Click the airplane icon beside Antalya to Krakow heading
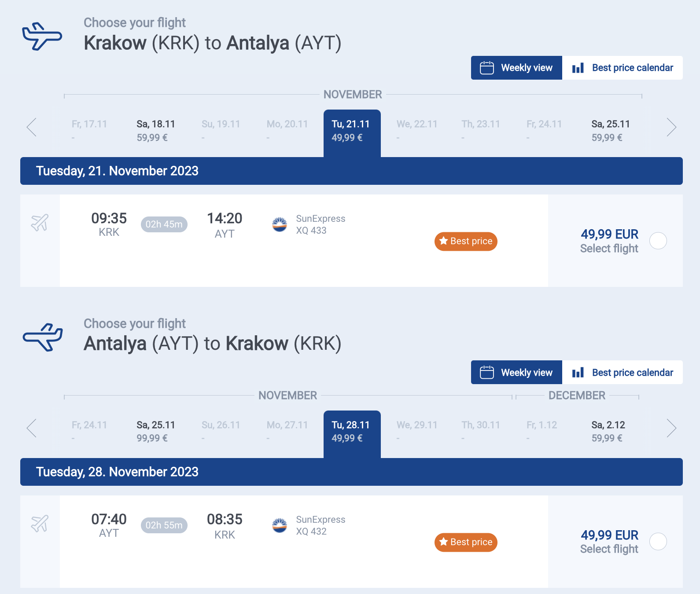Viewport: 700px width, 594px height. pyautogui.click(x=43, y=337)
